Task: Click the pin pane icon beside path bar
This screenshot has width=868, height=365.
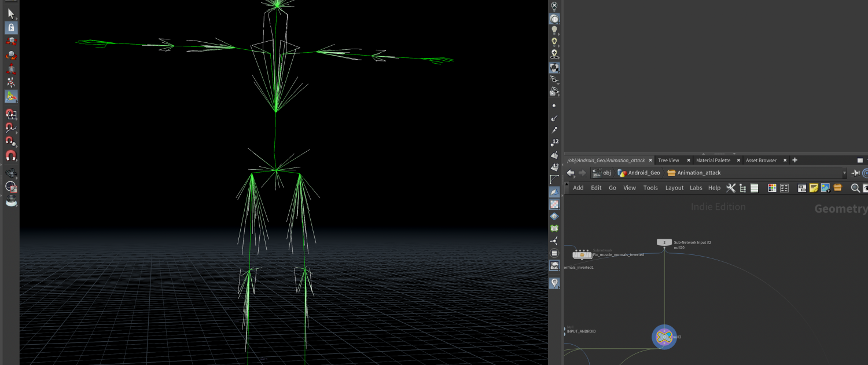Action: coord(856,173)
